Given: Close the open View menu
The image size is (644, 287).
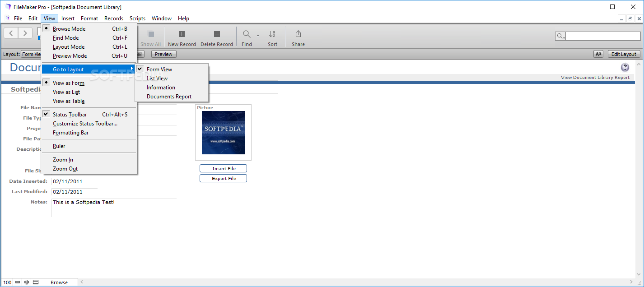Looking at the screenshot, I should pyautogui.click(x=50, y=19).
